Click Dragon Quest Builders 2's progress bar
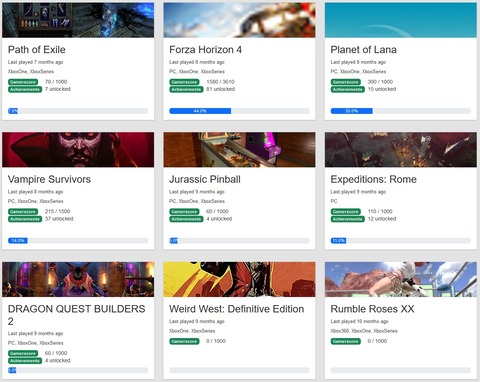 pyautogui.click(x=78, y=370)
